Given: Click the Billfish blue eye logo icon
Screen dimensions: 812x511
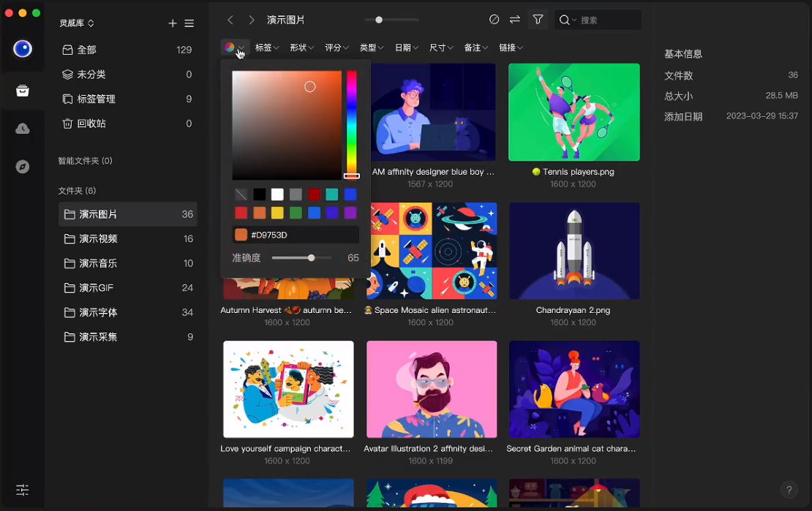Looking at the screenshot, I should tap(22, 49).
